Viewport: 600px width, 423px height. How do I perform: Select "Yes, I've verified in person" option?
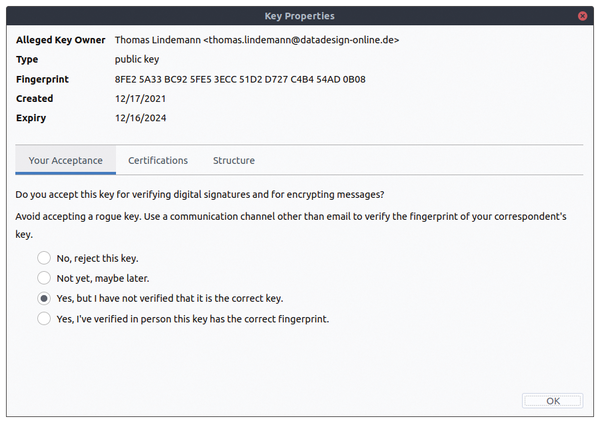tap(44, 318)
